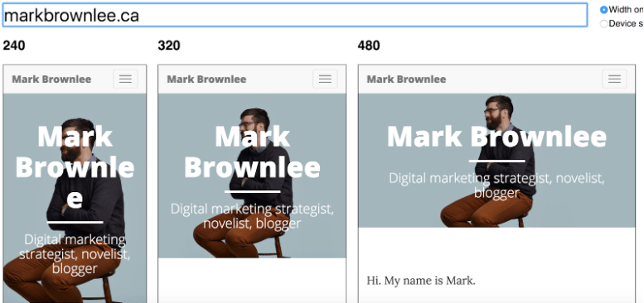Click the '320' width label
This screenshot has height=303, width=644.
tap(169, 45)
